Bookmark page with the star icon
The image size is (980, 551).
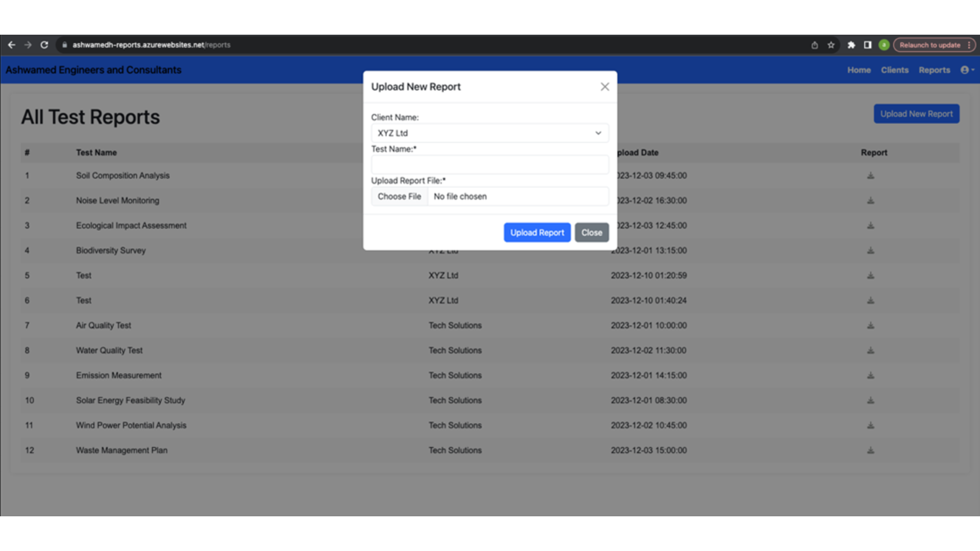(x=831, y=45)
